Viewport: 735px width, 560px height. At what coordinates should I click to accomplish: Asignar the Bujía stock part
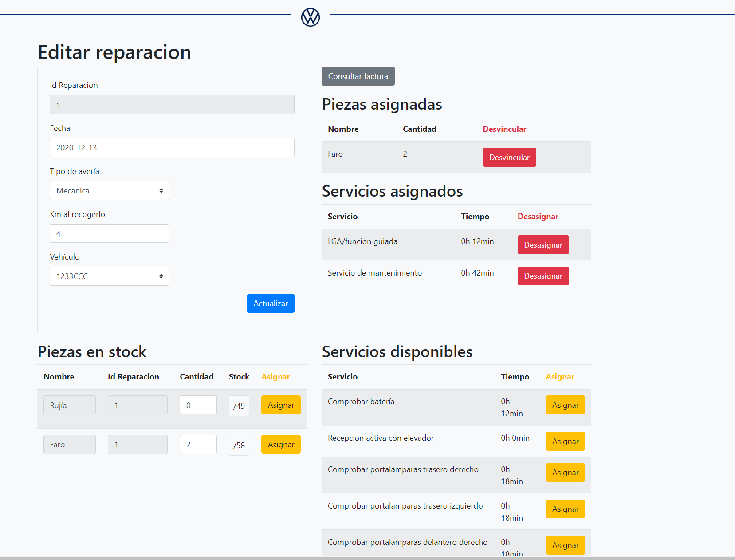click(x=281, y=405)
